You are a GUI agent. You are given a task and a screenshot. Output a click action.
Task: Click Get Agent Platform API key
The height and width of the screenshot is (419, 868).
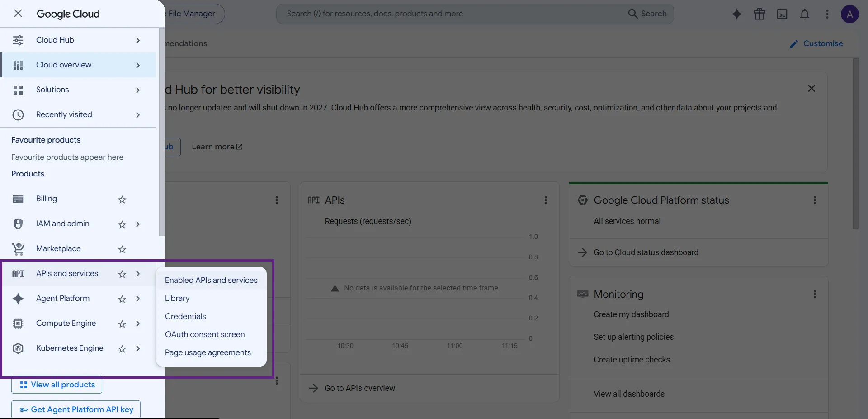coord(76,409)
